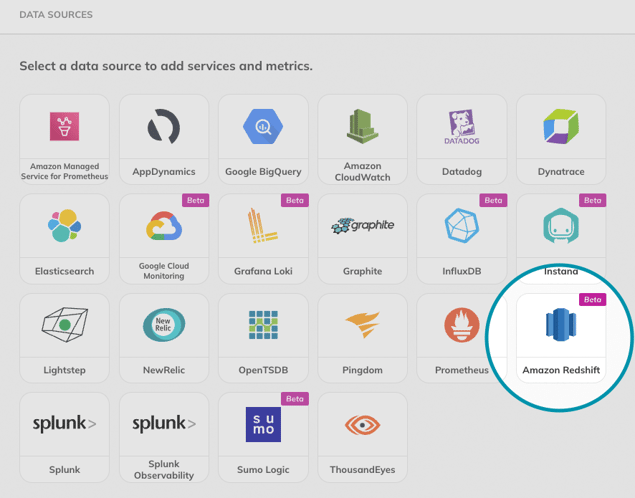Screen dimensions: 635x498
Task: Click the Prometheus label text
Action: (x=462, y=370)
